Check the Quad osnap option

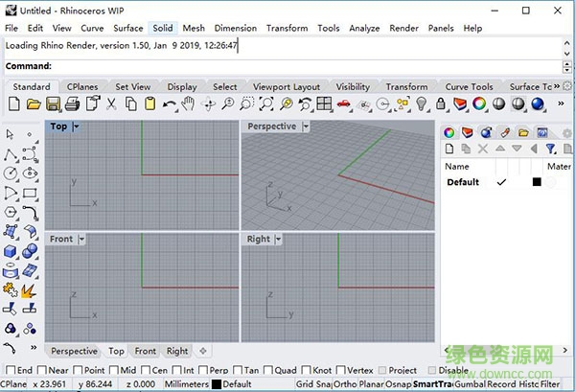pyautogui.click(x=269, y=370)
